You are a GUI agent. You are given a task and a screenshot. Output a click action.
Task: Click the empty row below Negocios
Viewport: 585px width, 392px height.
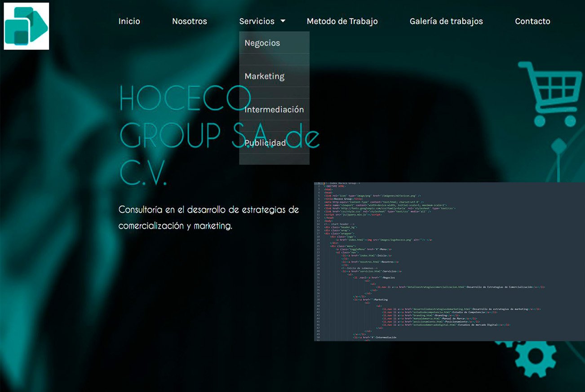[274, 59]
